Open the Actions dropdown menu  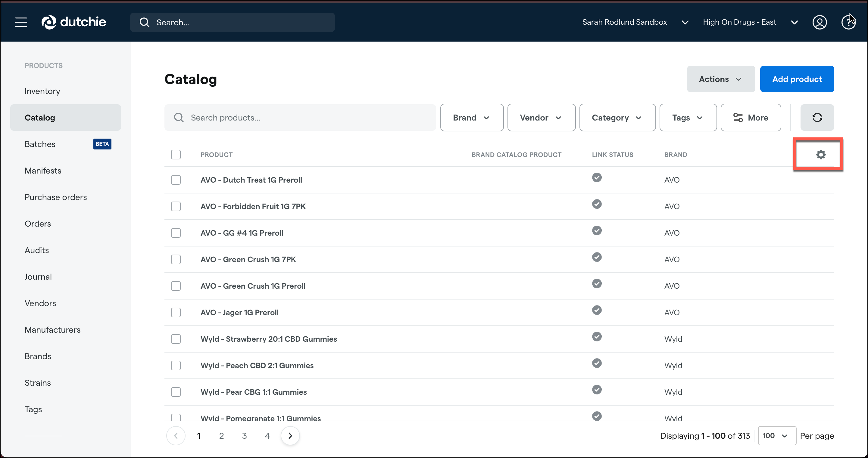pyautogui.click(x=721, y=79)
